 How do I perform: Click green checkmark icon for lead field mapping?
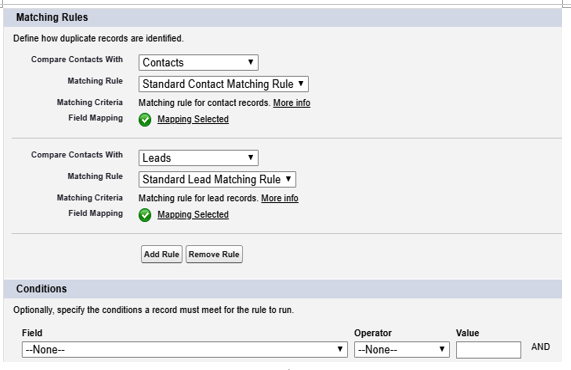click(x=145, y=215)
